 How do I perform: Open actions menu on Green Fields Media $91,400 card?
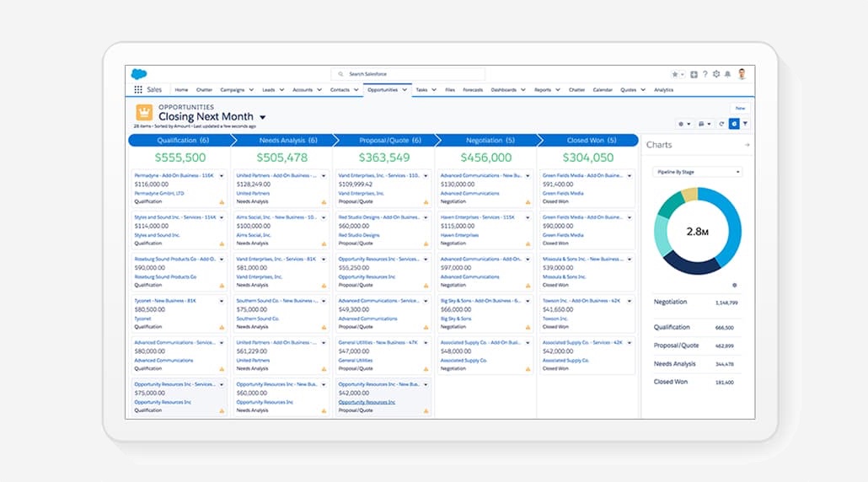click(630, 176)
